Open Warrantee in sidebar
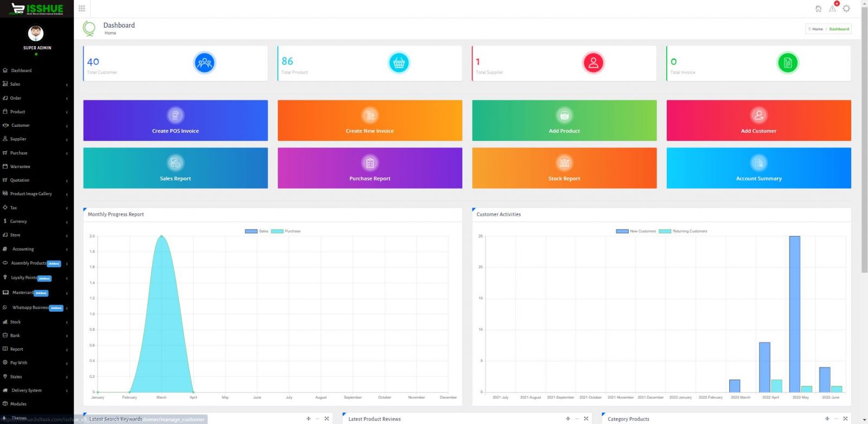Screen dimensions: 868x424 (36, 166)
